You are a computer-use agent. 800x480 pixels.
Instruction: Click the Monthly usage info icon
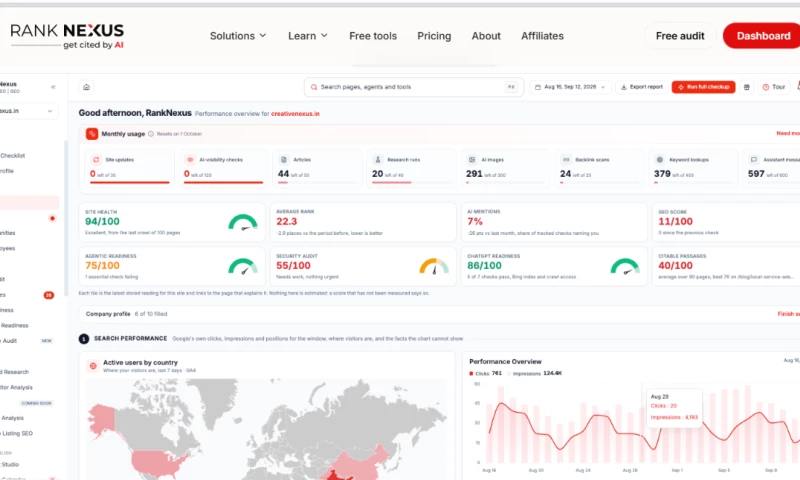pos(151,134)
